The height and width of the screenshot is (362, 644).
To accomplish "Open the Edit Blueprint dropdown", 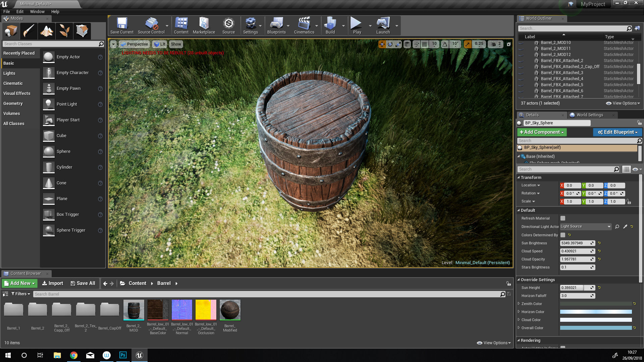I will point(618,132).
